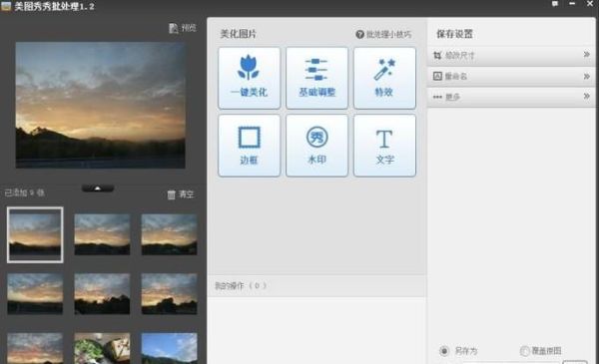Click the 保存设置 panel heading
The image size is (599, 364).
tap(454, 34)
